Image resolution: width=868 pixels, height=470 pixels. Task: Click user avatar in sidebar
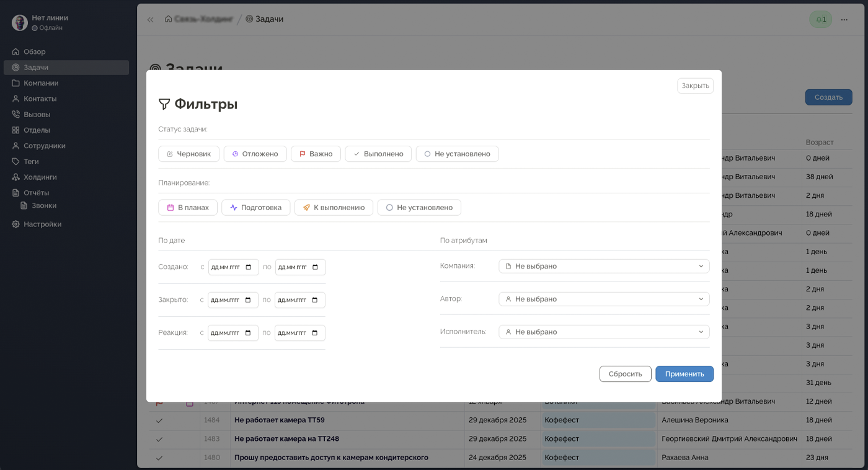[20, 23]
